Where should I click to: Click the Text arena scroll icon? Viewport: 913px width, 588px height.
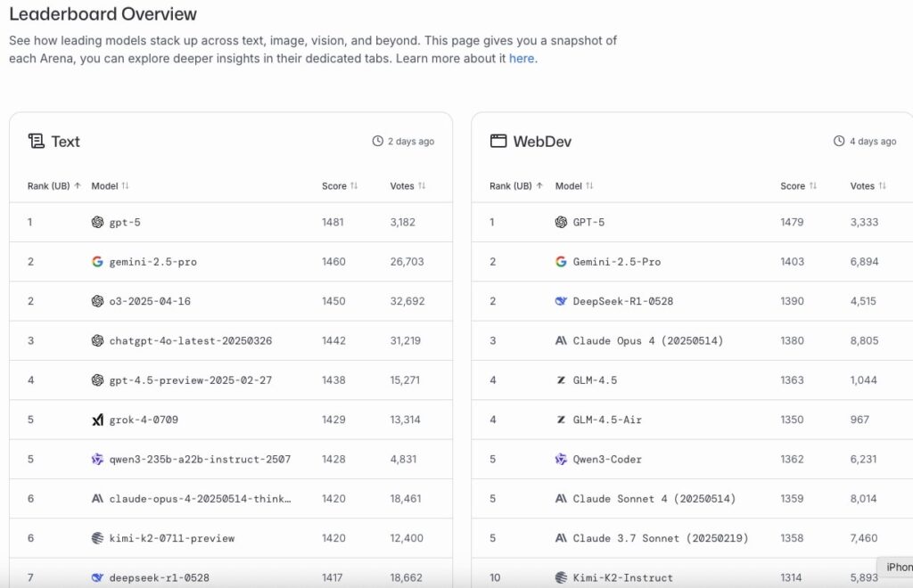click(36, 141)
